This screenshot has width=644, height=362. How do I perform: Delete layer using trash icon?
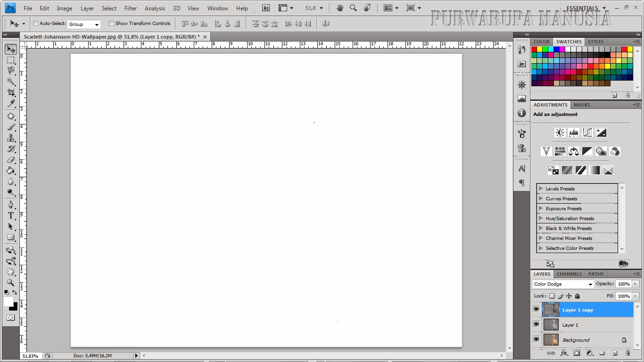627,353
